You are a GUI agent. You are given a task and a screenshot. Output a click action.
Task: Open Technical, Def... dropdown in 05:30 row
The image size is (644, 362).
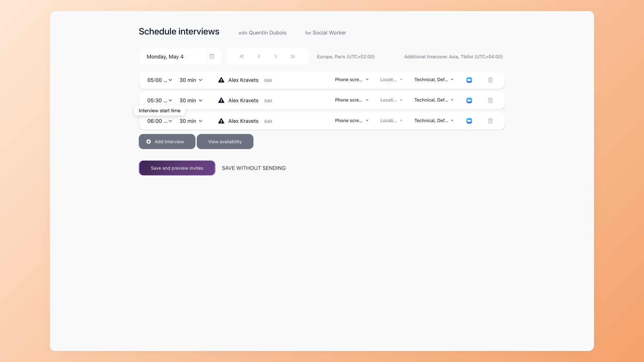[434, 100]
